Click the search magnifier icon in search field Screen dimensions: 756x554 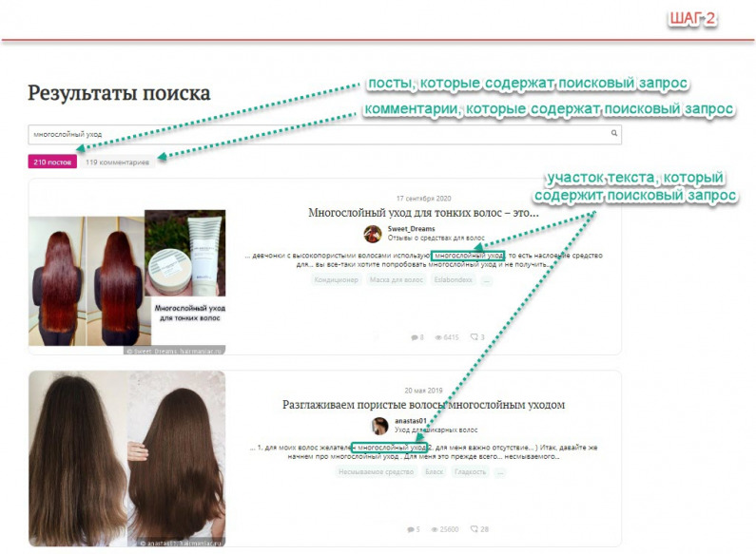click(614, 134)
